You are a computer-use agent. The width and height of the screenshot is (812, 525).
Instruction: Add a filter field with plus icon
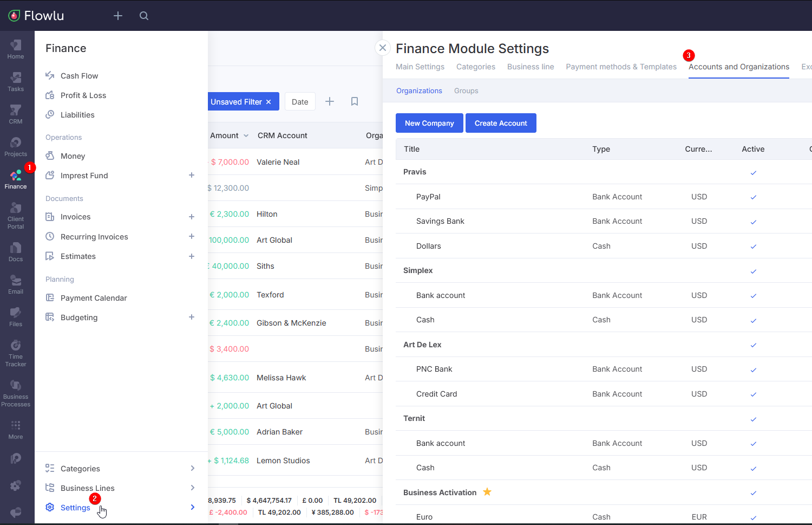(330, 101)
